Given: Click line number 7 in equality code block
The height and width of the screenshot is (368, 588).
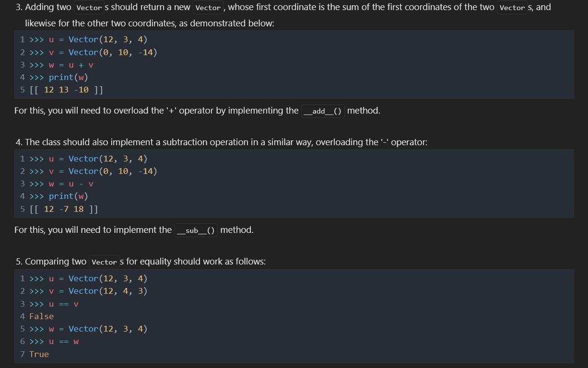Looking at the screenshot, I should click(23, 355).
